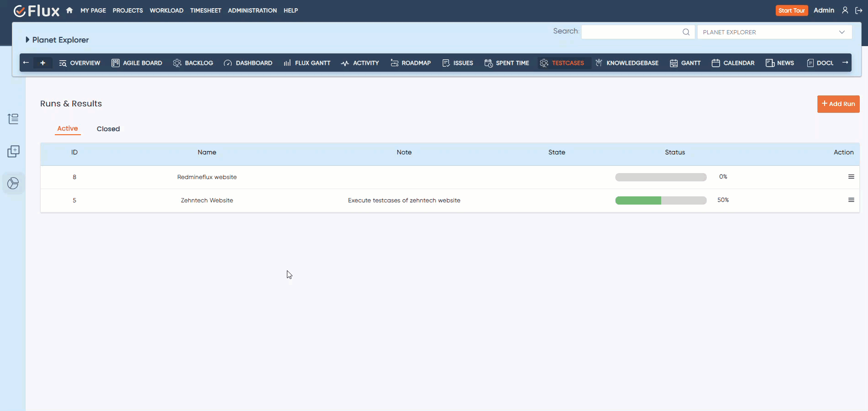
Task: Open the test case list sidebar icon
Action: coord(13,119)
